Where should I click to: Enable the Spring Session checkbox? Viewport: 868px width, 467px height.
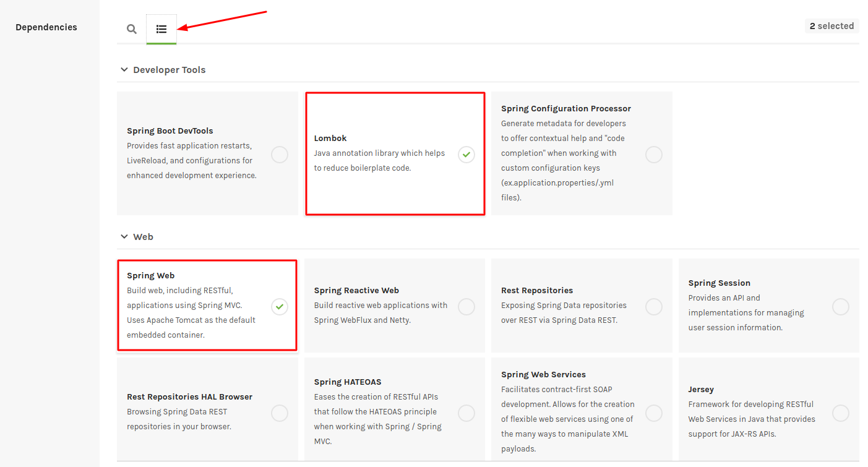coord(841,307)
